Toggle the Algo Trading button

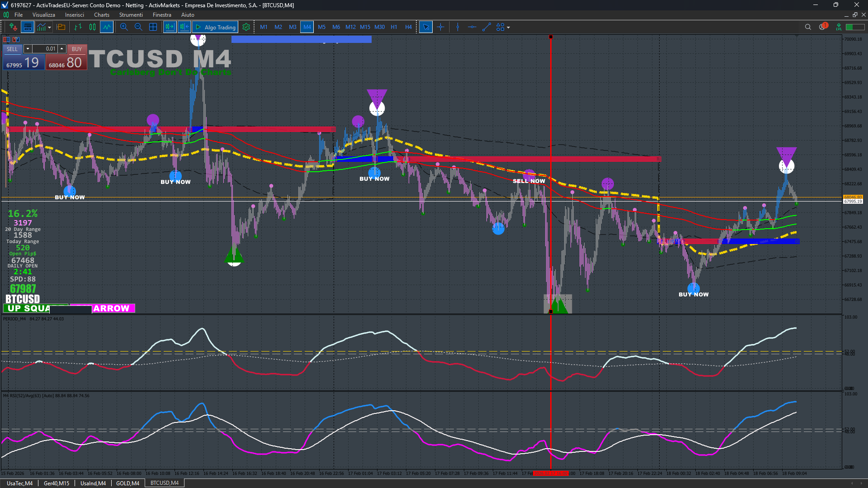[216, 27]
